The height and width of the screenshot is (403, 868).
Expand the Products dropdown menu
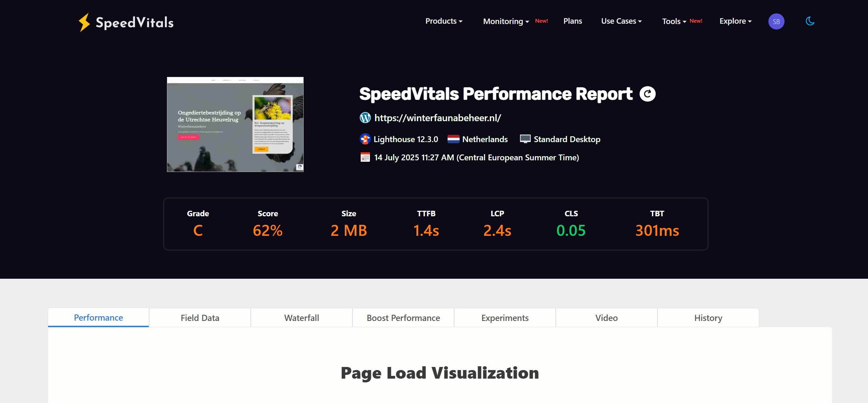click(444, 21)
